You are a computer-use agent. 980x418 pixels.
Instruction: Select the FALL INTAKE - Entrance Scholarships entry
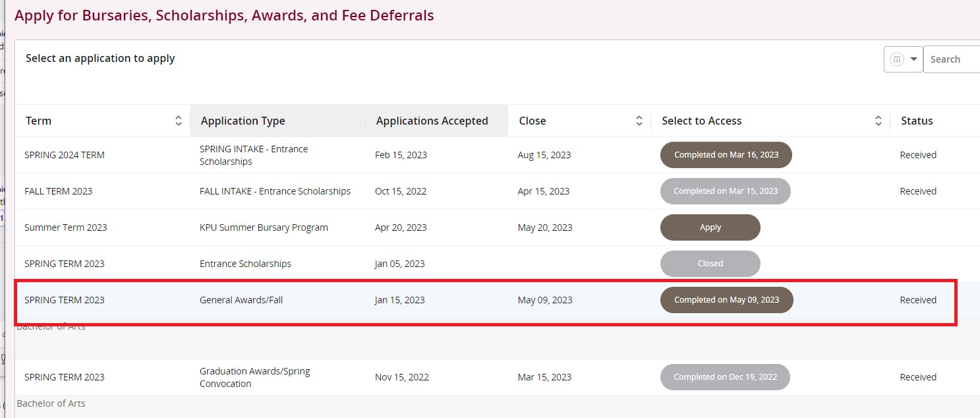pos(275,191)
